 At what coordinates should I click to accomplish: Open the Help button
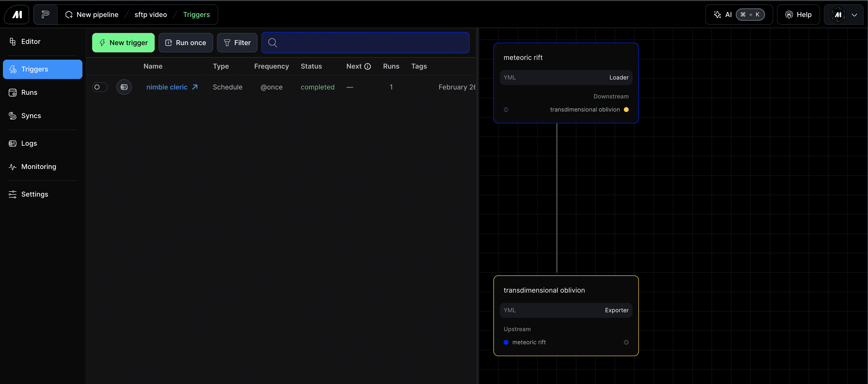(798, 15)
